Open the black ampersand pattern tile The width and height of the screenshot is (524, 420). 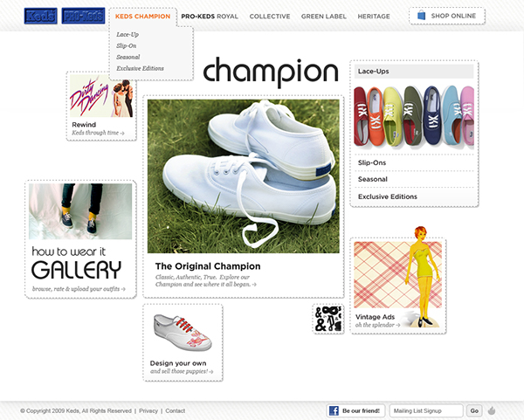click(x=328, y=319)
